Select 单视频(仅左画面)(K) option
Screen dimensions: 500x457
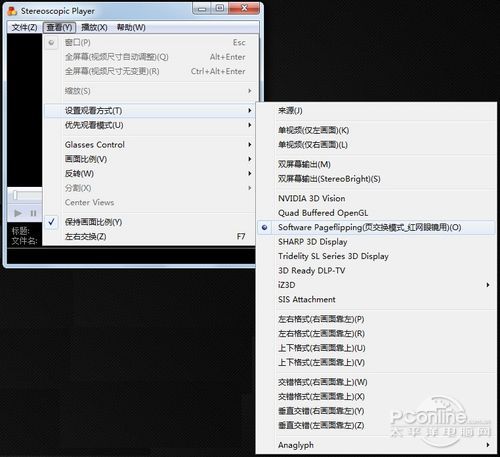(x=376, y=130)
